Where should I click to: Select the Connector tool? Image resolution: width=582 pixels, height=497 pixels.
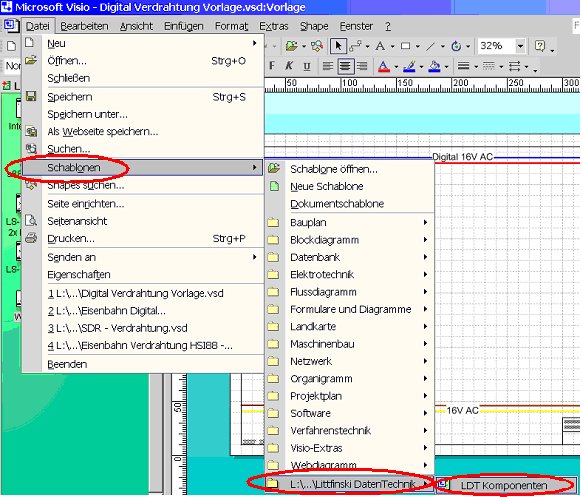coord(356,46)
